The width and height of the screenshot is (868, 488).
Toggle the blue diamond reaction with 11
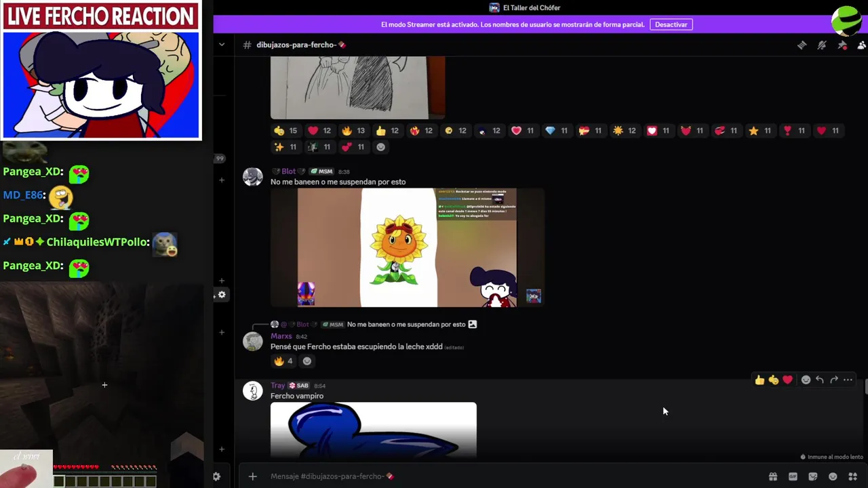[556, 131]
